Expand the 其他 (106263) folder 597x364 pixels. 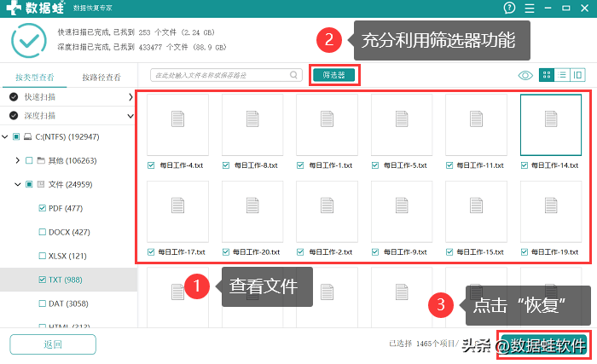[x=18, y=160]
